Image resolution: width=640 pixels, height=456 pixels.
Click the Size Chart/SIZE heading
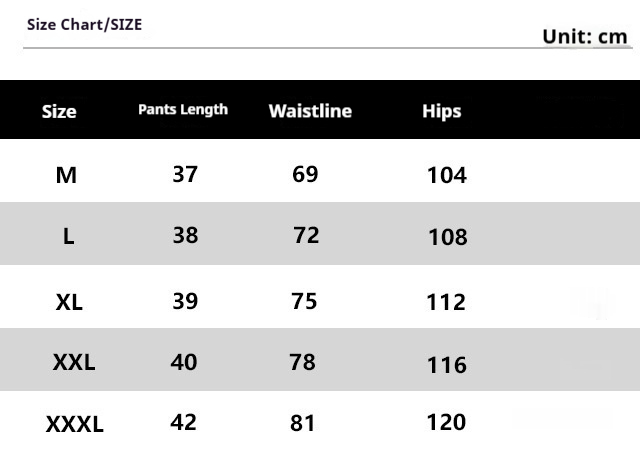coord(84,24)
